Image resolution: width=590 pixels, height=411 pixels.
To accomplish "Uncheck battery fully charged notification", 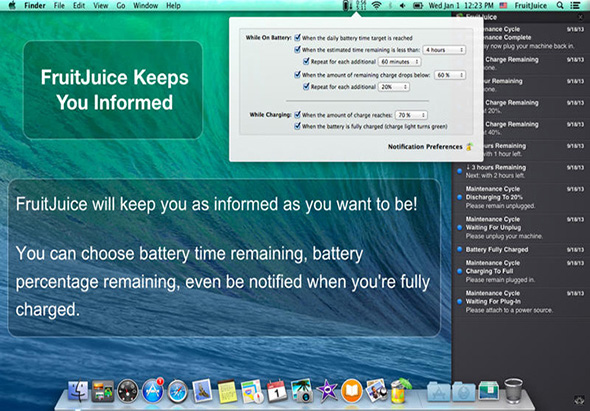I will pyautogui.click(x=297, y=126).
